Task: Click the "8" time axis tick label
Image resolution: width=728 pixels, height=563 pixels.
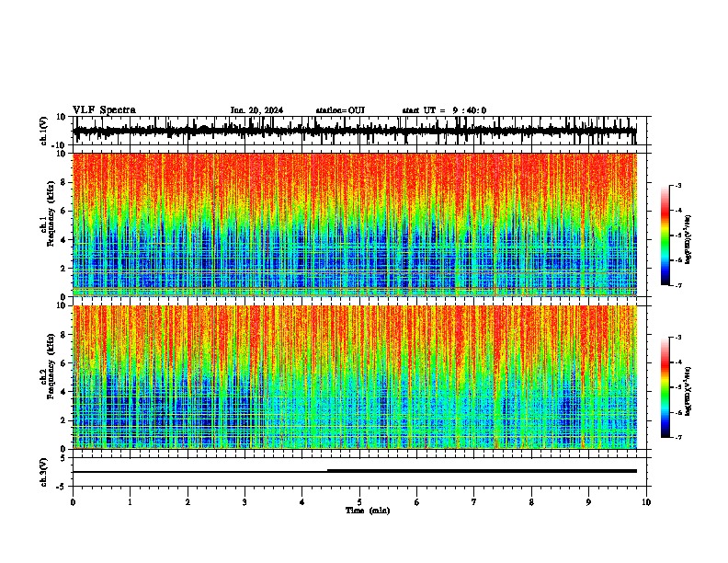Action: (x=531, y=502)
